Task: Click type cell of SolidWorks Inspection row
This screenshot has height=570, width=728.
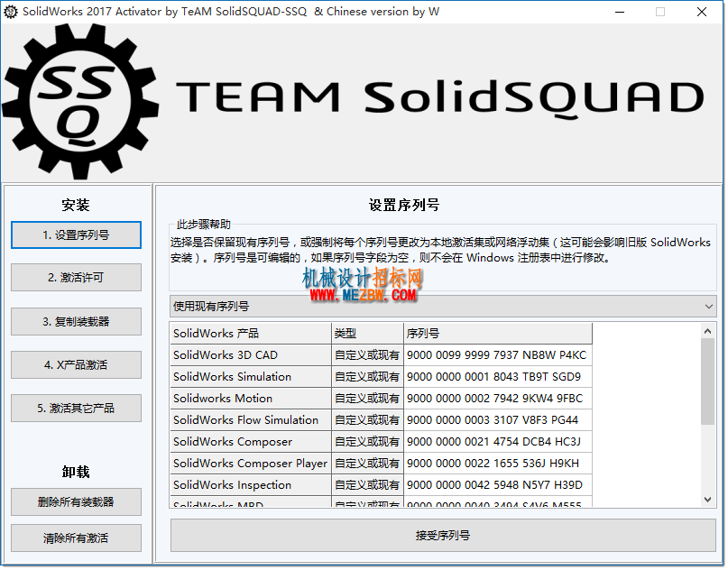Action: [368, 485]
